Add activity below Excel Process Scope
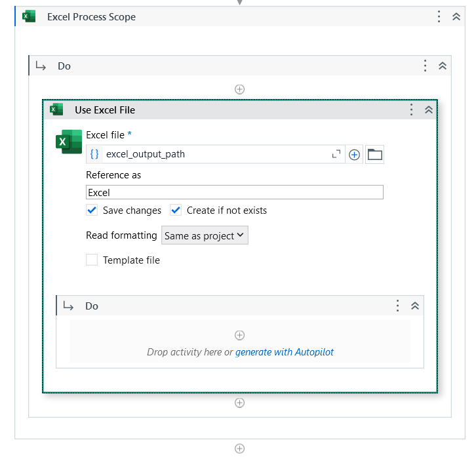Viewport: 476px width, 461px height. [x=239, y=449]
